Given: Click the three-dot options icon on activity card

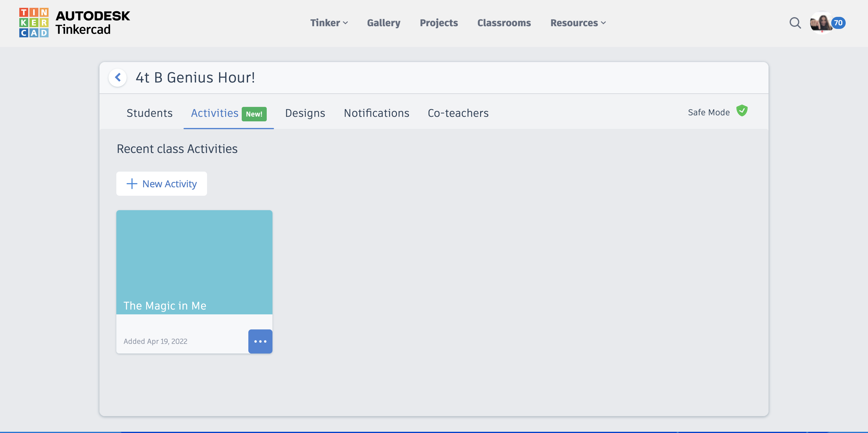Looking at the screenshot, I should click(x=260, y=341).
